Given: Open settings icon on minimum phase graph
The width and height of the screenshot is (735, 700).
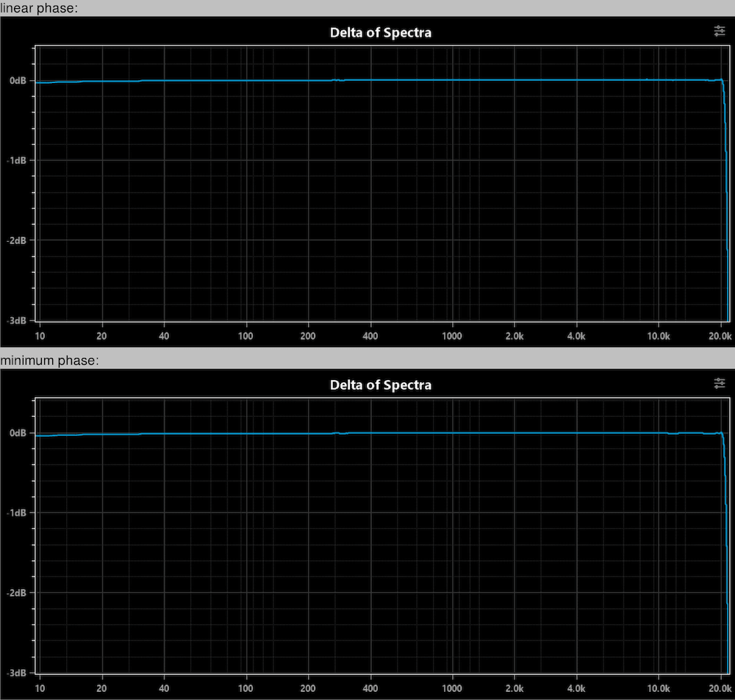Looking at the screenshot, I should [719, 384].
